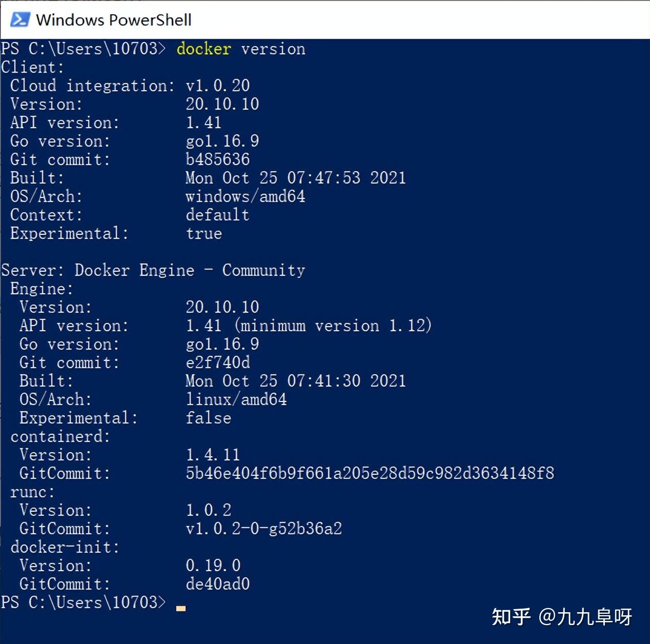Select the linux/amd64 OS/Arch value
The image size is (650, 644).
click(x=236, y=399)
